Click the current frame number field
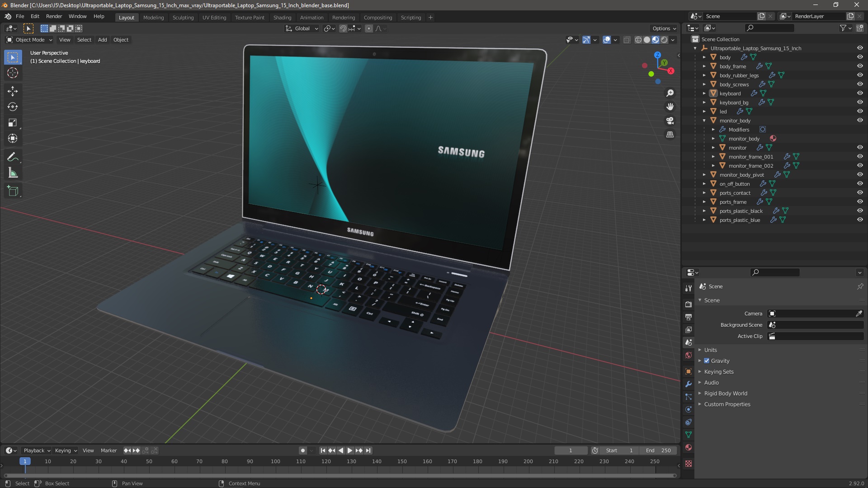 (x=571, y=450)
